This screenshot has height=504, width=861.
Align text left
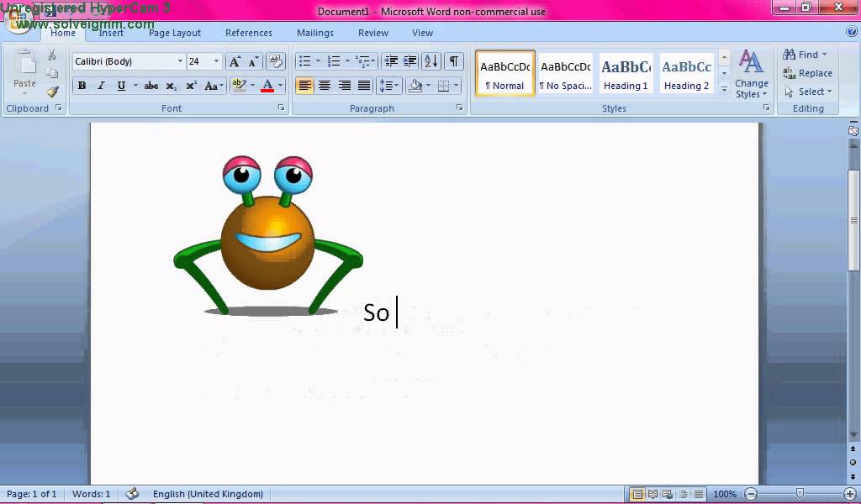pos(304,86)
